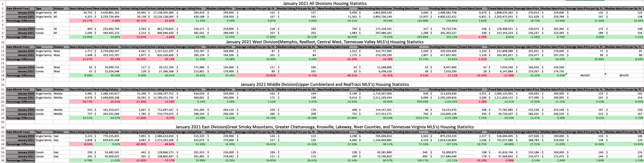
Task: Select the -30.71% active listing change cell
Action: [x=134, y=21]
